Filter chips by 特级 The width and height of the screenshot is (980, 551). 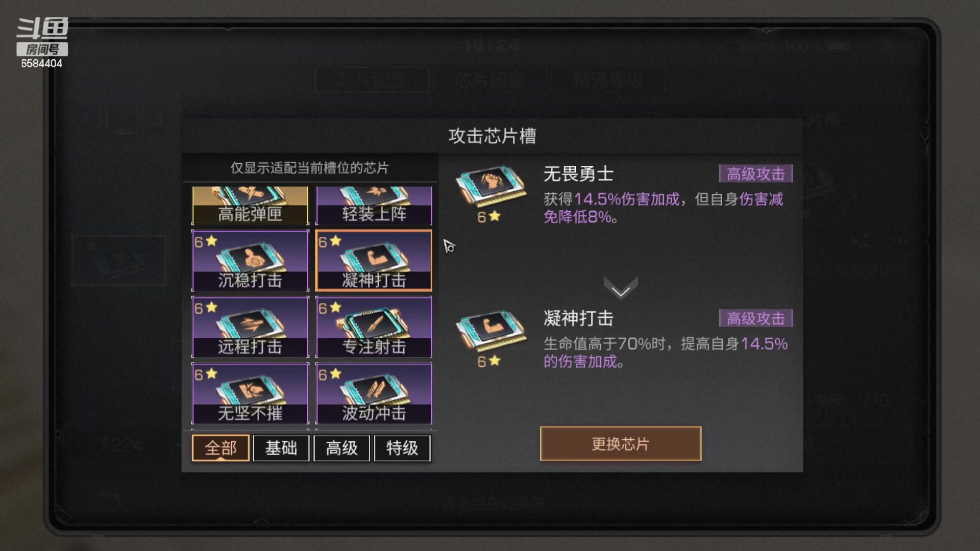pyautogui.click(x=402, y=448)
